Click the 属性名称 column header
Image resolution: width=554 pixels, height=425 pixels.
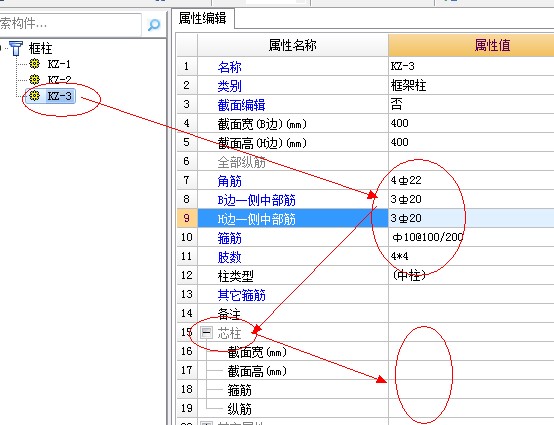pos(293,45)
